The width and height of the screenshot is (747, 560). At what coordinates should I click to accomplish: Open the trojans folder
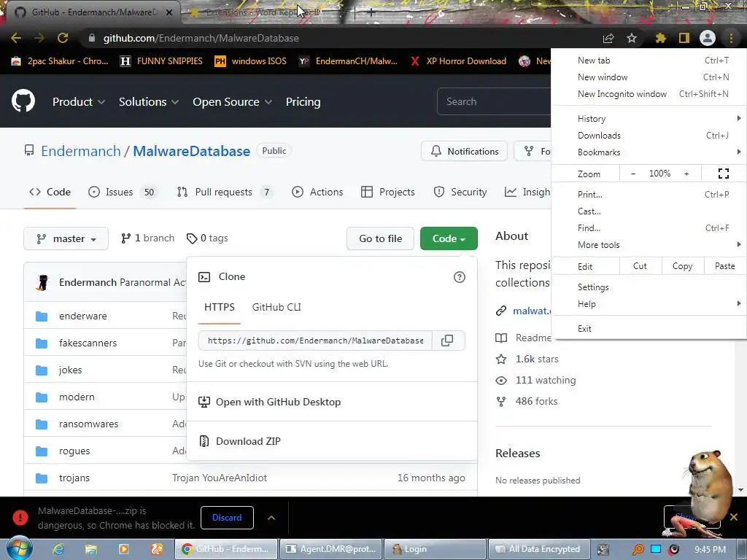coord(74,478)
